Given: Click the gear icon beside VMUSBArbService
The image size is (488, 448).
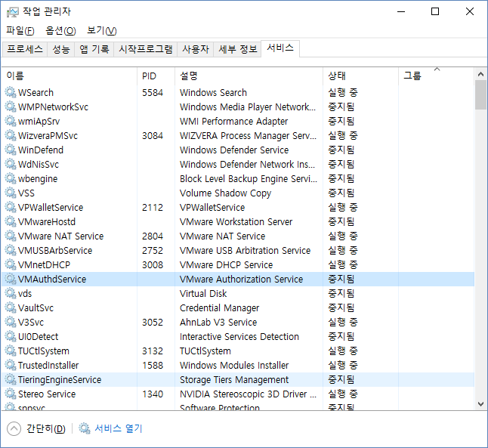Looking at the screenshot, I should 11,250.
